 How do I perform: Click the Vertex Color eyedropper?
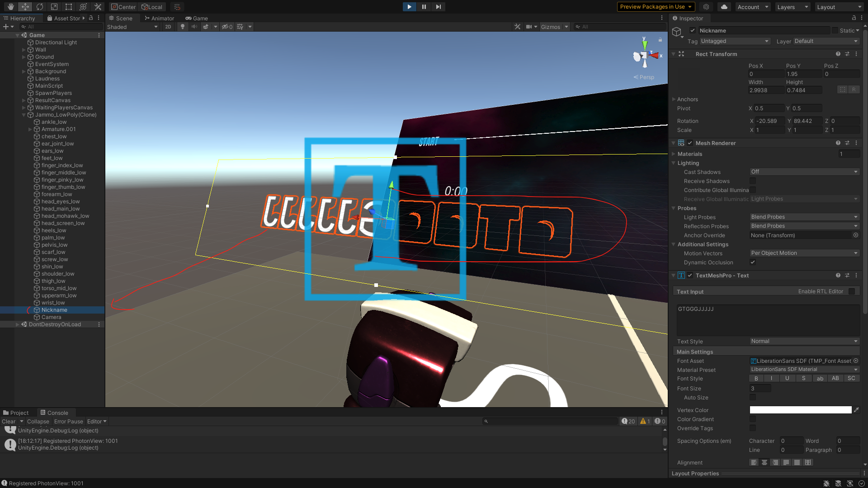coord(856,410)
